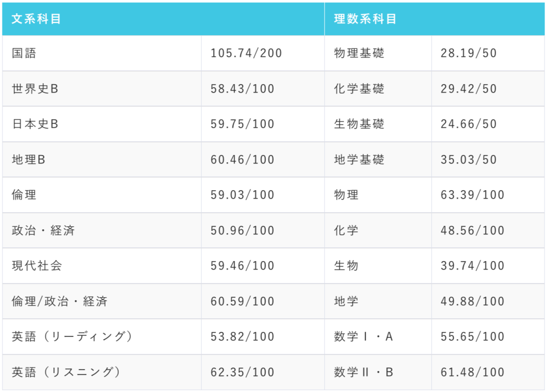This screenshot has width=546, height=392.
Task: Select the 英語（リーディング） cell
Action: pyautogui.click(x=72, y=337)
